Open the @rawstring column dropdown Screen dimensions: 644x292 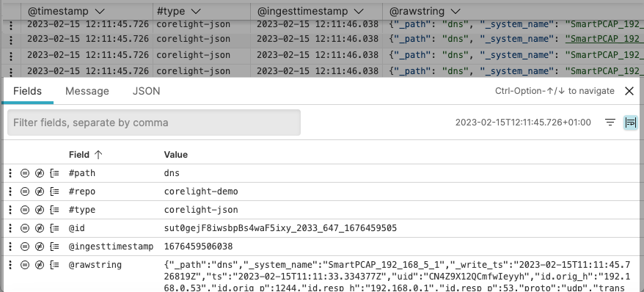pyautogui.click(x=455, y=12)
